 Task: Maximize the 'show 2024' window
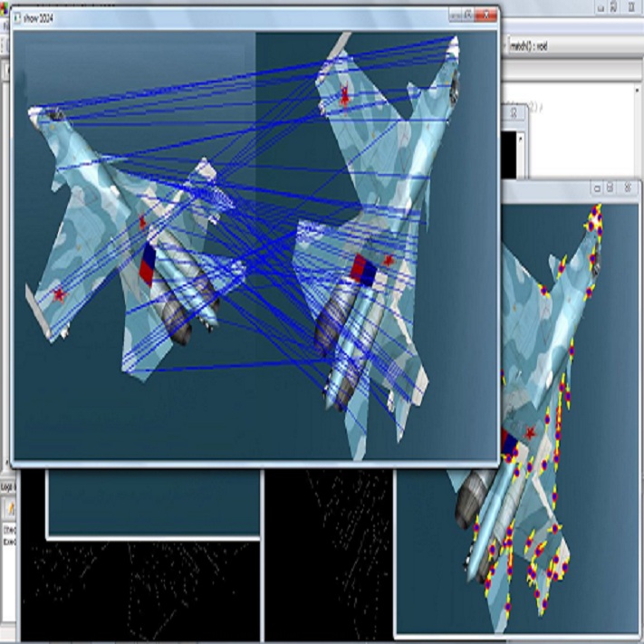click(x=468, y=15)
